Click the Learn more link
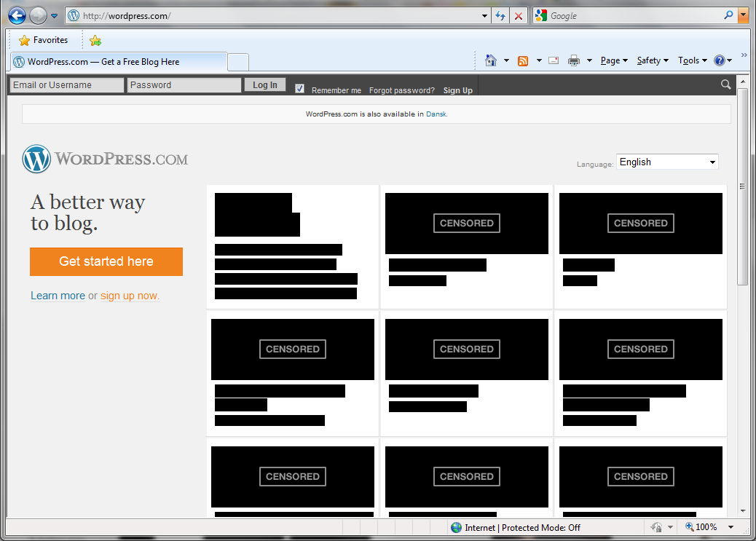This screenshot has width=756, height=541. 58,296
